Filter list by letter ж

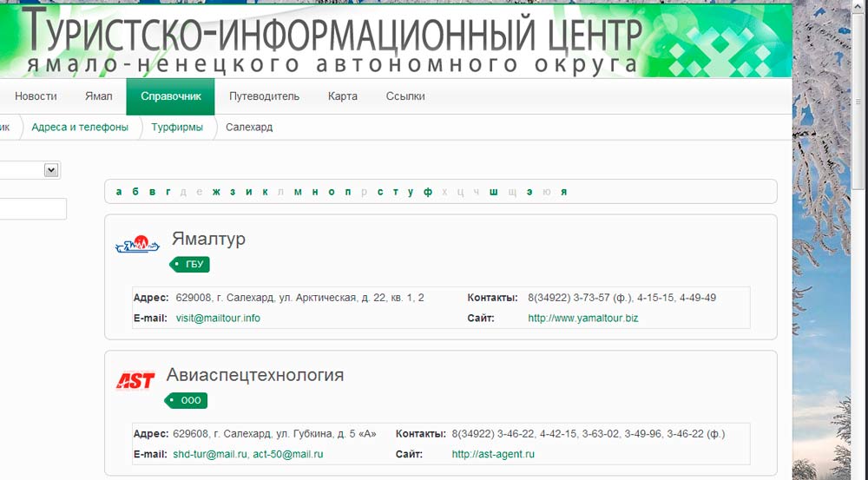(x=216, y=192)
